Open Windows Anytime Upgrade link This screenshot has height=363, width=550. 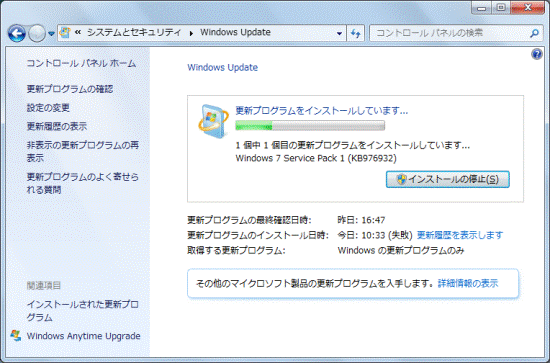83,336
